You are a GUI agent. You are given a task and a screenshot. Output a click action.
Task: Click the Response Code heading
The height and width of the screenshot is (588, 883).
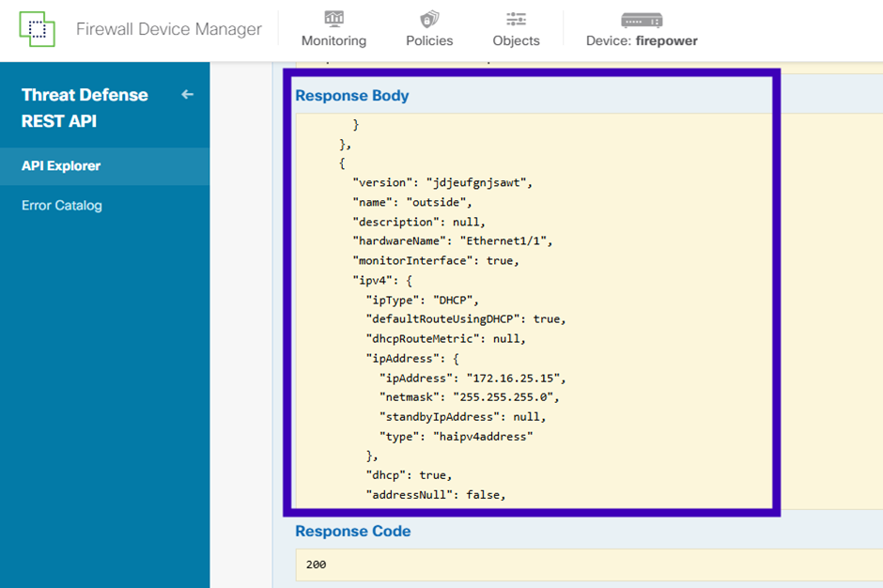(x=353, y=531)
